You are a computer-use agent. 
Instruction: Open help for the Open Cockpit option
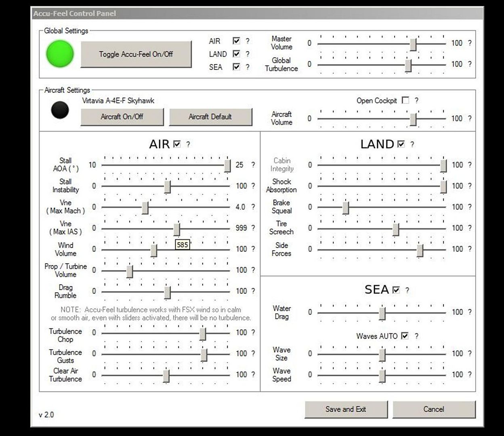pos(417,101)
